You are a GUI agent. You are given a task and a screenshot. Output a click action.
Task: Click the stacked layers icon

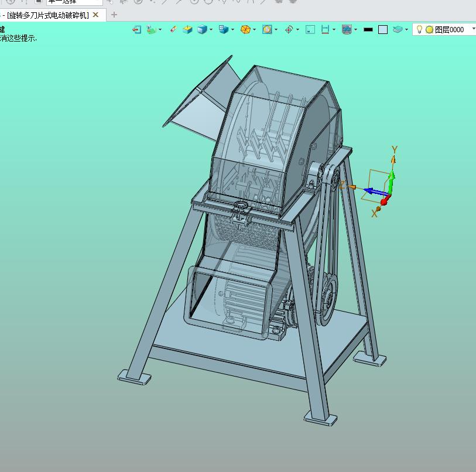398,29
